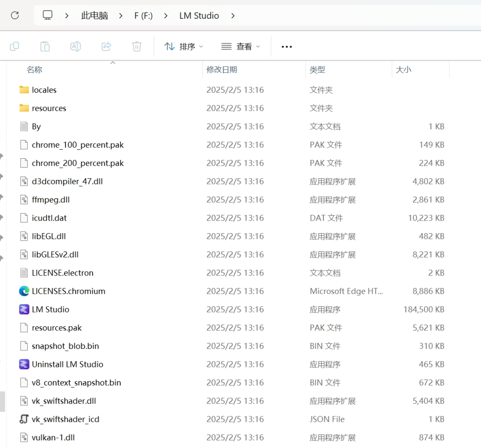Expand the chevron after 此电脑
This screenshot has width=481, height=448.
tap(121, 16)
